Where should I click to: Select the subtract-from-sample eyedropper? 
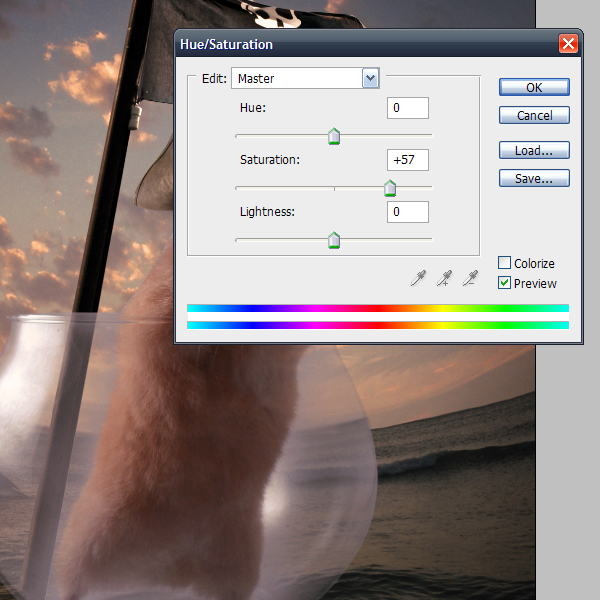(470, 278)
